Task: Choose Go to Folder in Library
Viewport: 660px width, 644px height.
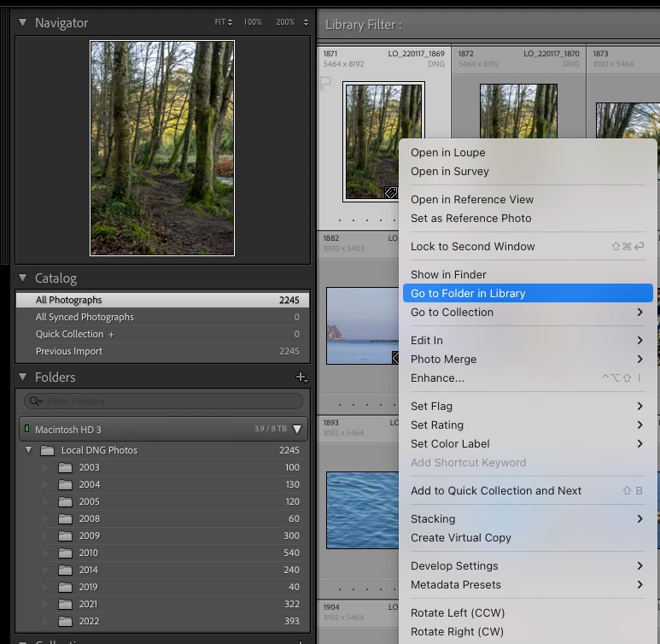Action: coord(528,293)
